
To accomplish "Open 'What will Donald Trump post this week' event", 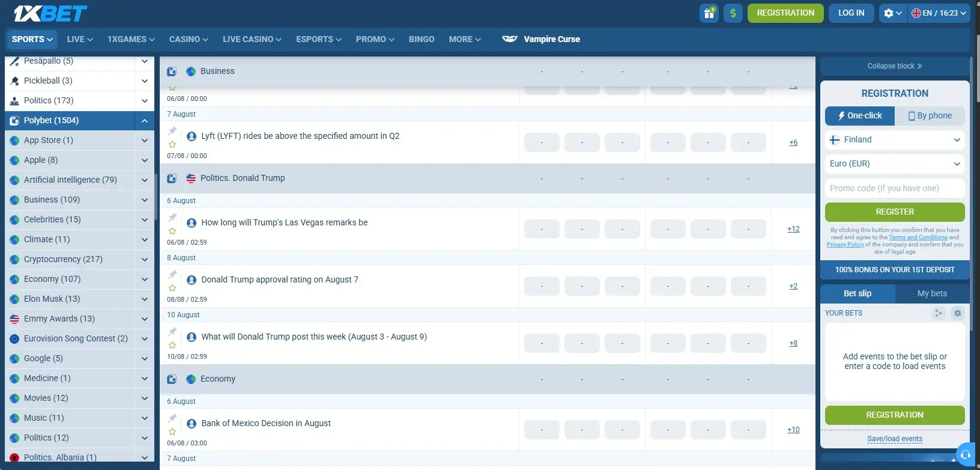I will click(x=314, y=337).
